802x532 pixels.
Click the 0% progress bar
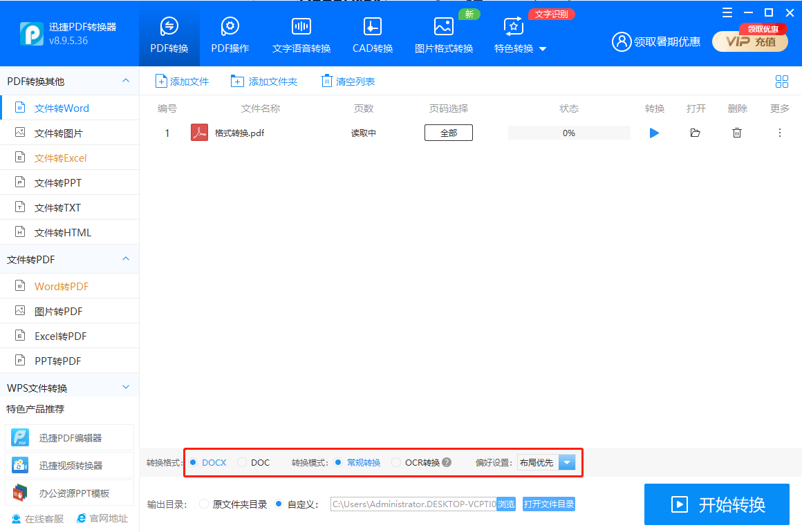tap(568, 133)
